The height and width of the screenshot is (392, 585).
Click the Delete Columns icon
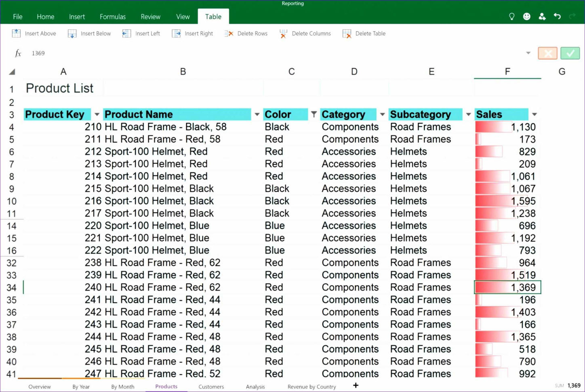283,34
